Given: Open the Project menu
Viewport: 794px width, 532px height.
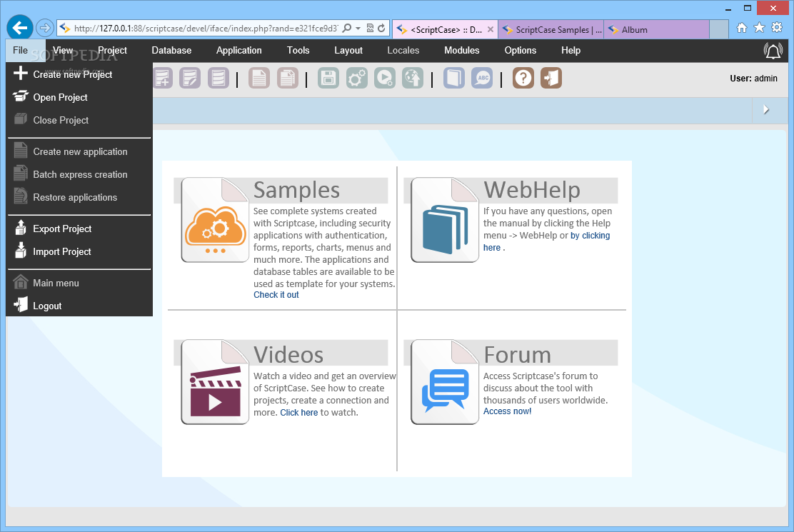Looking at the screenshot, I should [x=112, y=50].
